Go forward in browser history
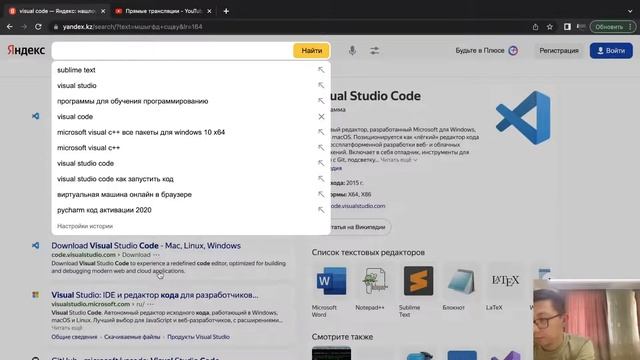Image resolution: width=640 pixels, height=360 pixels. click(x=24, y=27)
